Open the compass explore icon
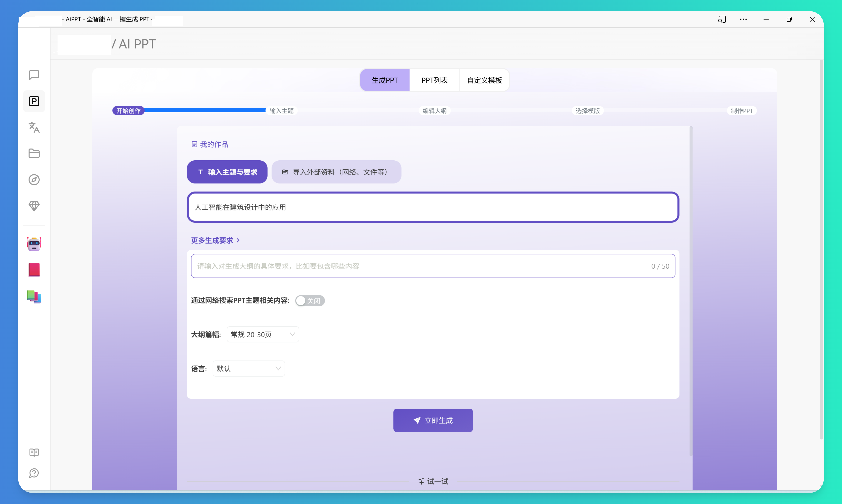This screenshot has height=504, width=842. click(34, 180)
